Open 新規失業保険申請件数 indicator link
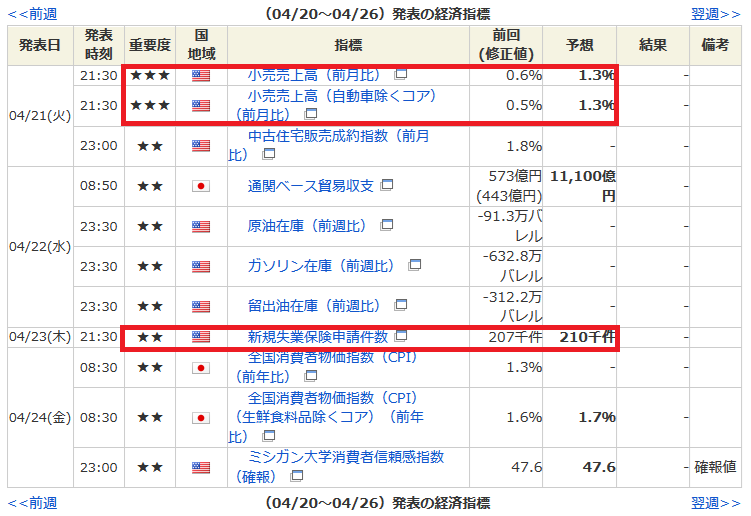The image size is (751, 516). [318, 337]
